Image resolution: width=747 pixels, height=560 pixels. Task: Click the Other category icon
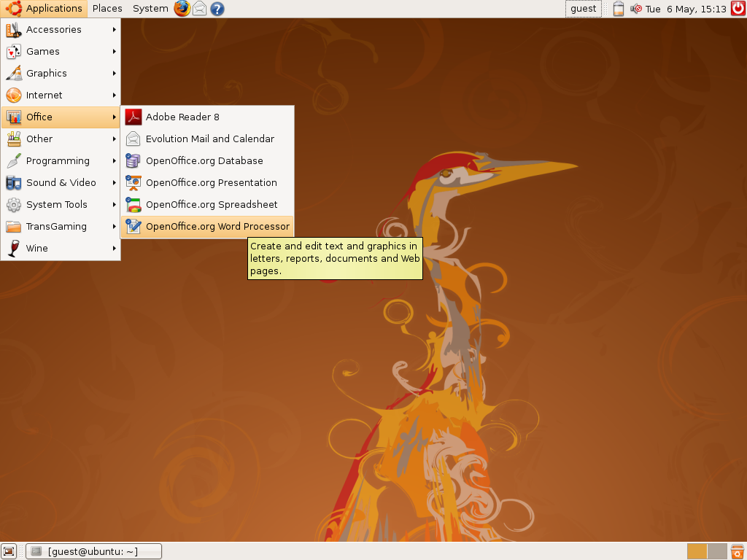click(x=14, y=139)
